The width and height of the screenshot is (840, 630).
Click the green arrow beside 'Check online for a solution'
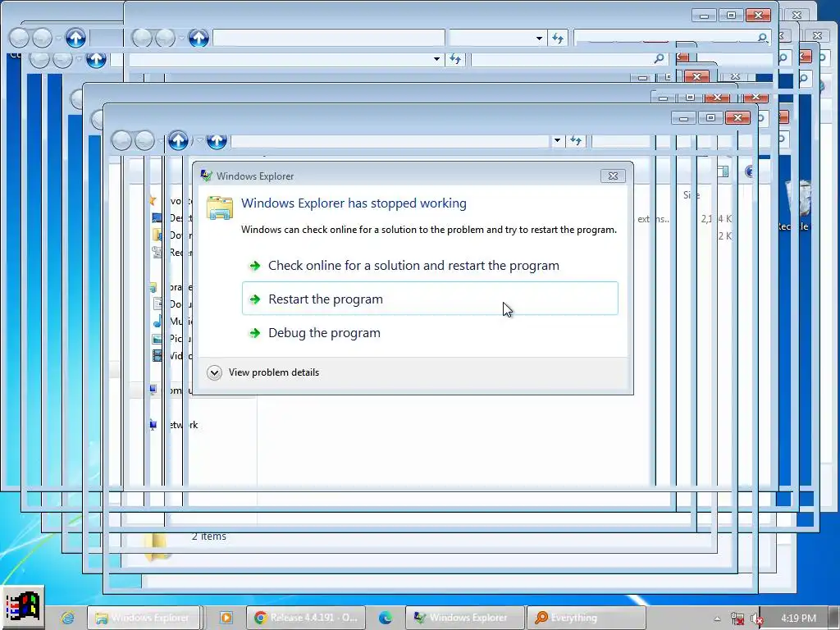255,266
